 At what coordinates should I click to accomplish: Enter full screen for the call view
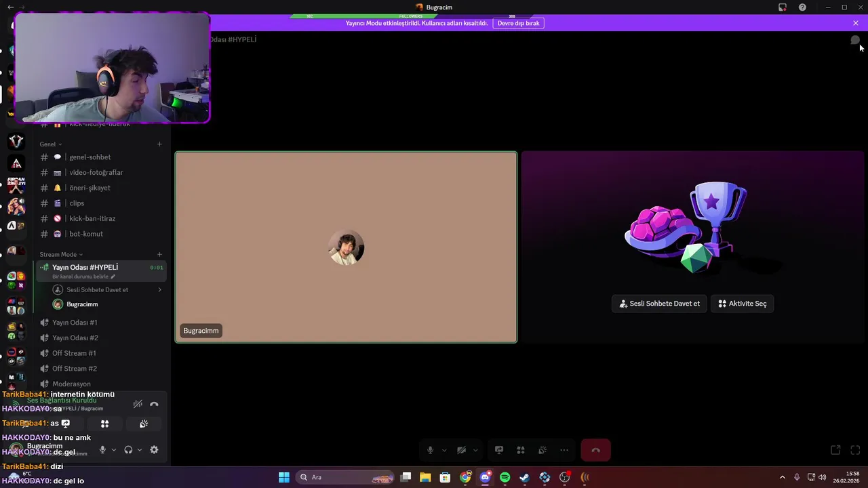pyautogui.click(x=855, y=450)
